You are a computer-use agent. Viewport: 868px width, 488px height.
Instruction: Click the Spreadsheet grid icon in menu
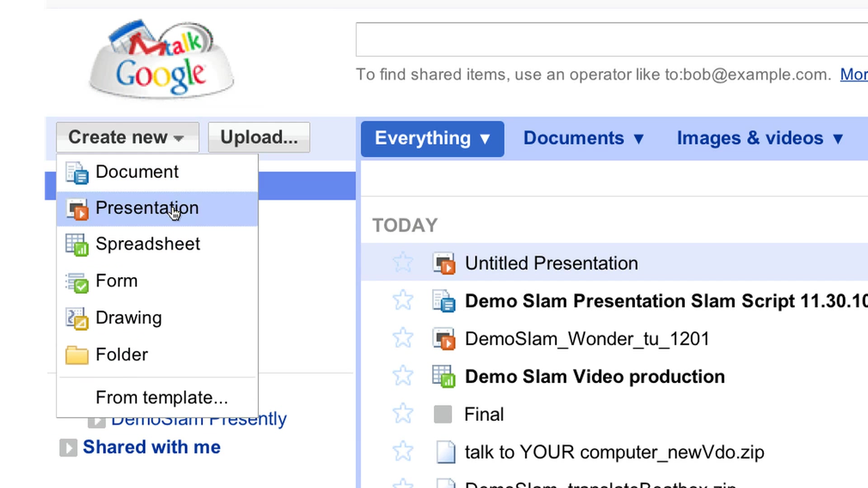click(x=77, y=245)
